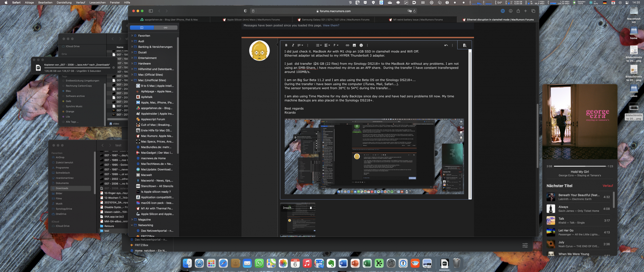Open the Reader view icon in the address bar
644x272 pixels.
pos(253,11)
